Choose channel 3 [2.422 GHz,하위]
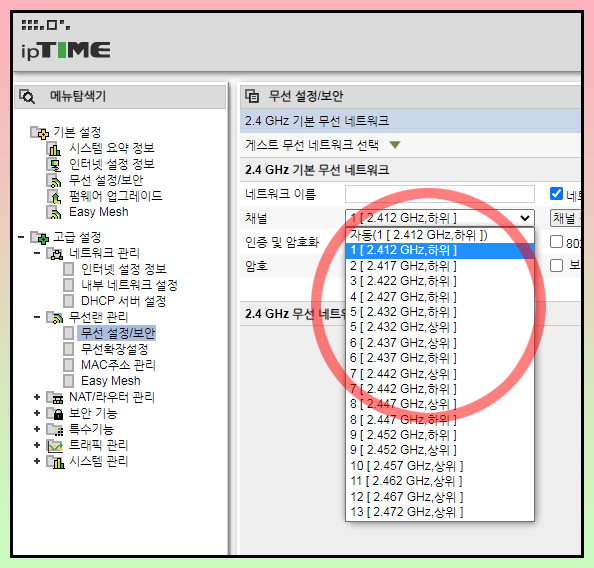This screenshot has height=568, width=594. [440, 281]
